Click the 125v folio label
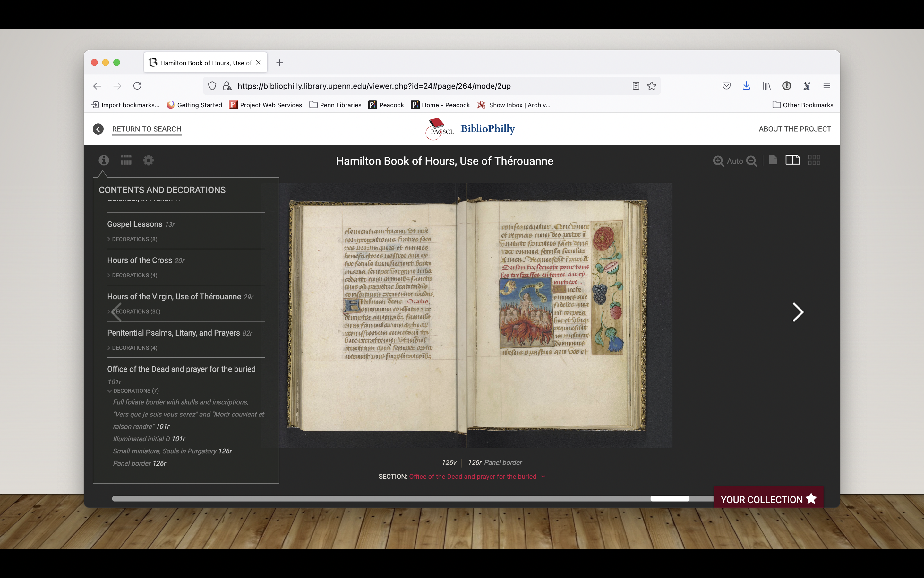The height and width of the screenshot is (578, 924). [x=449, y=462]
